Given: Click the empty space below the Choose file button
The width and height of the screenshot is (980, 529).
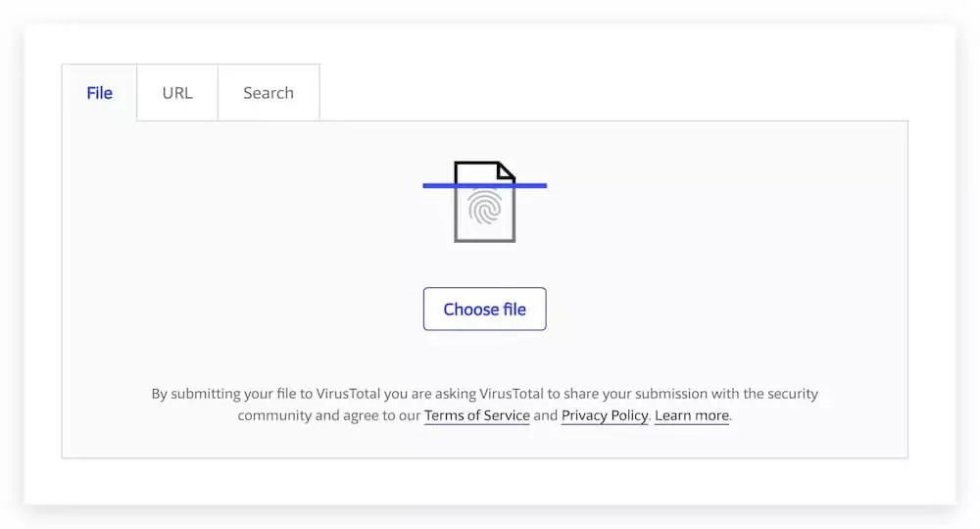Looking at the screenshot, I should (484, 358).
